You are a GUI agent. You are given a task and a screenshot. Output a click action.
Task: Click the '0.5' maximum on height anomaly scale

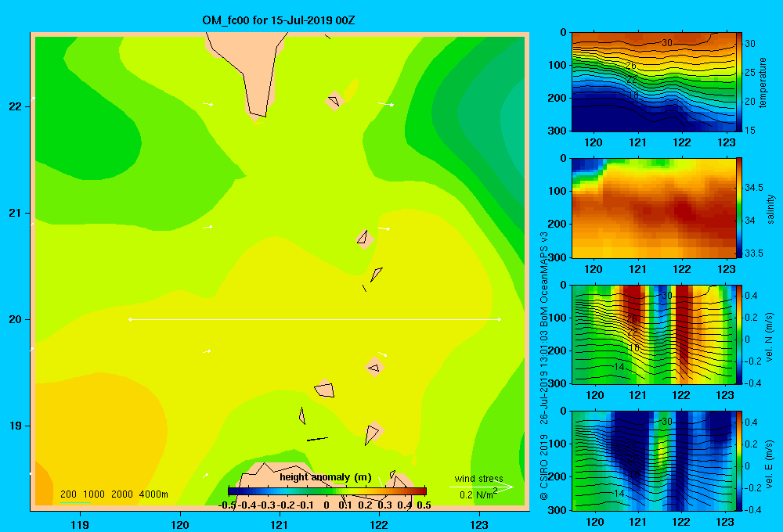point(424,505)
